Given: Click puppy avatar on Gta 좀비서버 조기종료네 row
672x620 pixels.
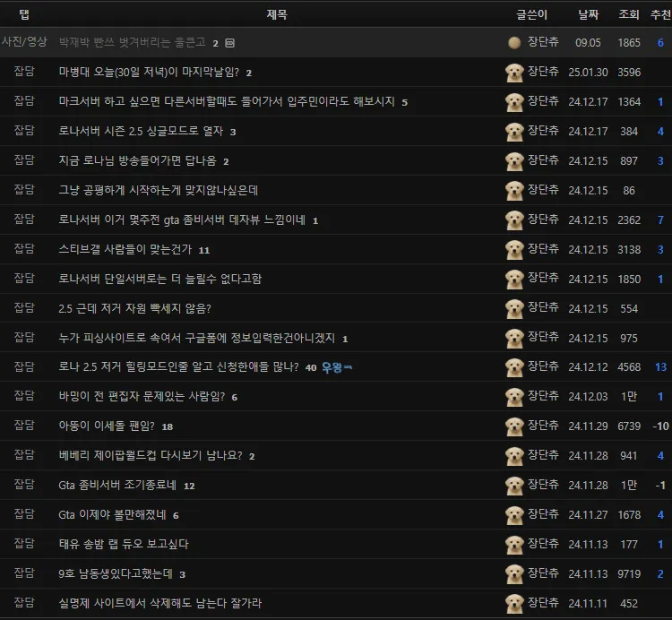Looking at the screenshot, I should [x=514, y=486].
